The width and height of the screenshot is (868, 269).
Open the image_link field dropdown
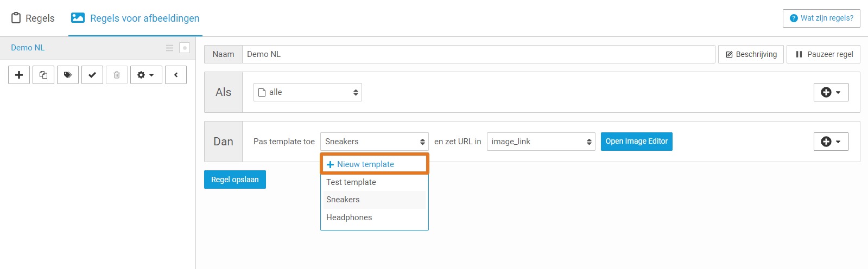point(541,142)
